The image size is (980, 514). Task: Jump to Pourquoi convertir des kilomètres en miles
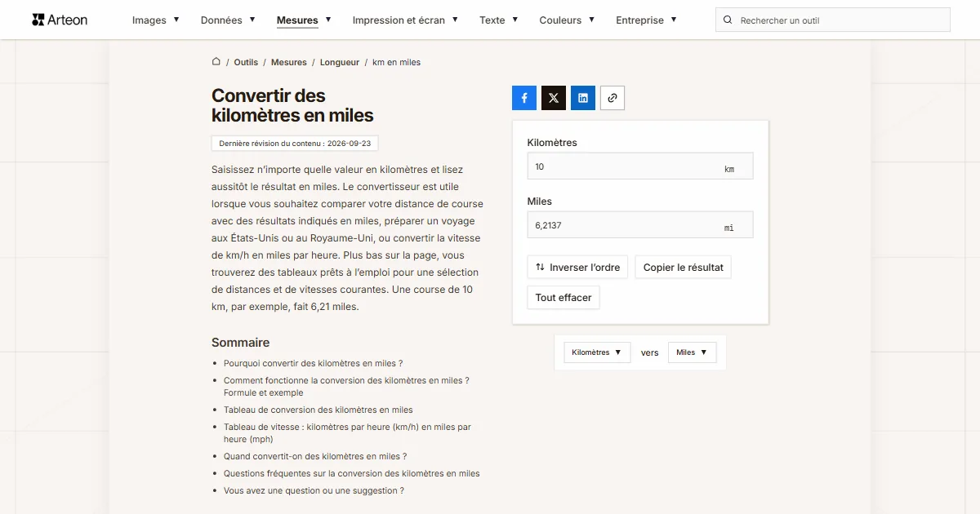tap(314, 363)
